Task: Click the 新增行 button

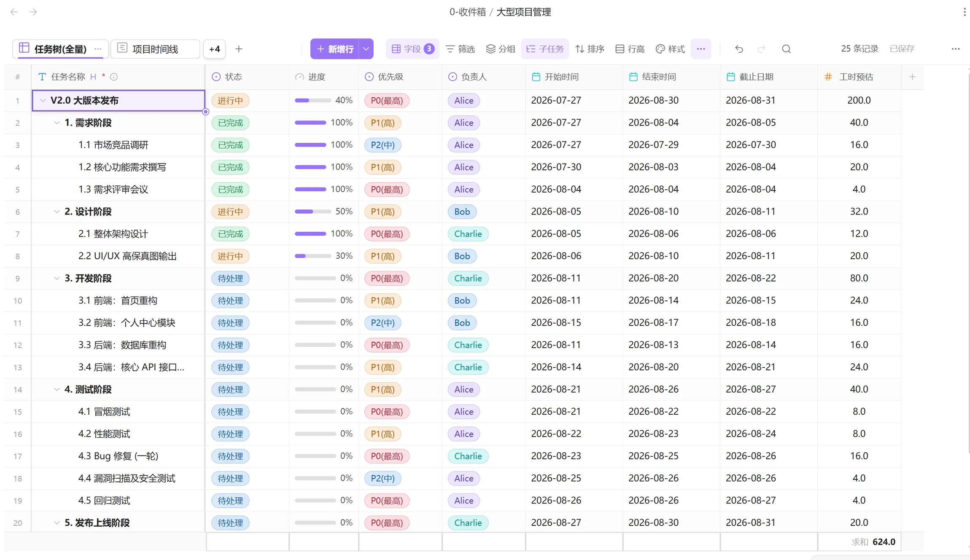Action: tap(335, 49)
